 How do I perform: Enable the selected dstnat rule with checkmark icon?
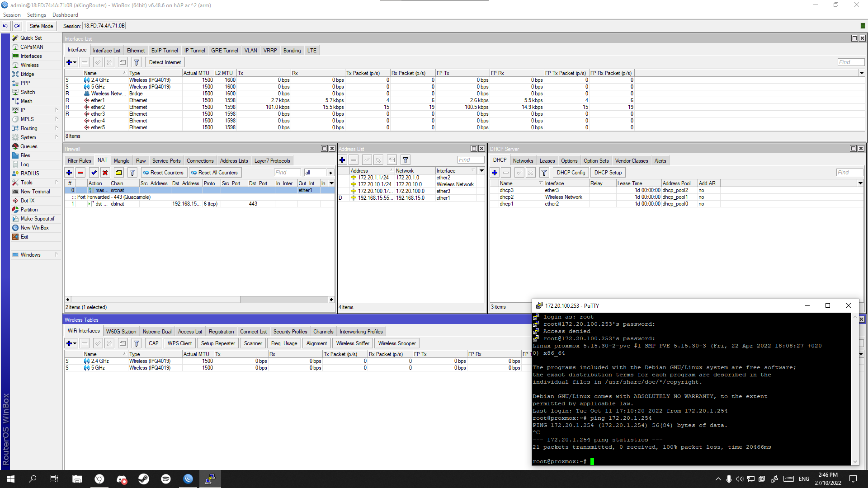click(94, 172)
